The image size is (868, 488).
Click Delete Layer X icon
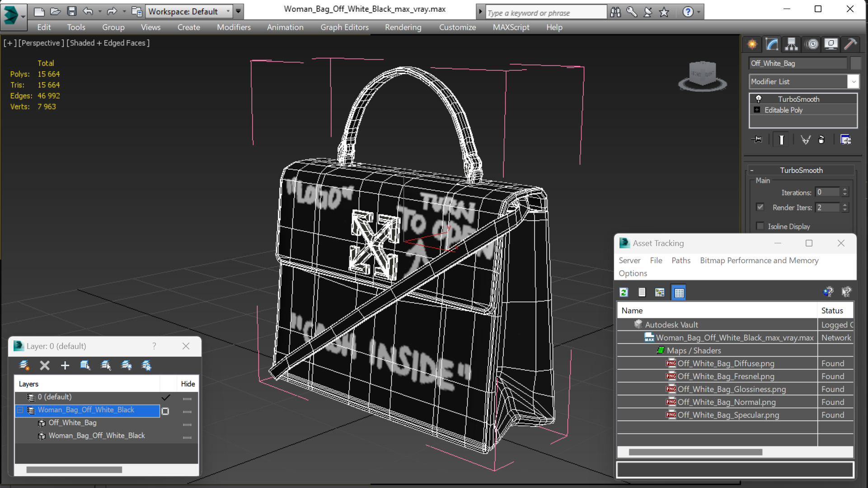click(x=44, y=365)
